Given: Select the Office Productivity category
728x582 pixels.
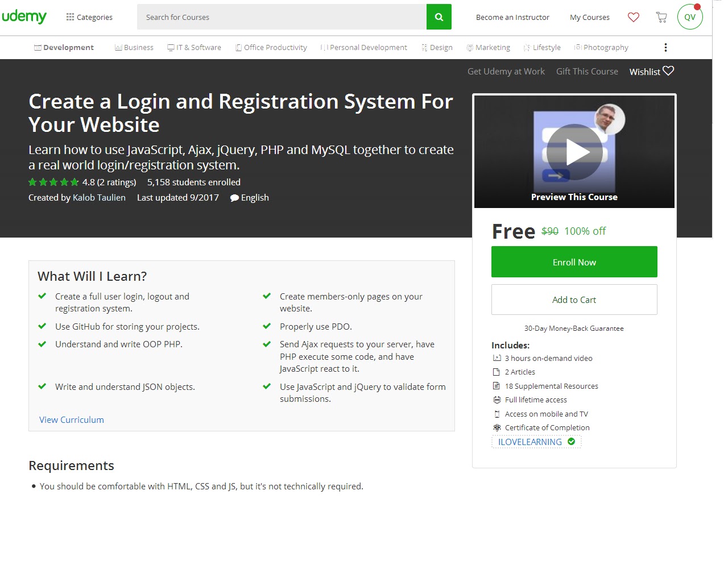Looking at the screenshot, I should (x=271, y=48).
